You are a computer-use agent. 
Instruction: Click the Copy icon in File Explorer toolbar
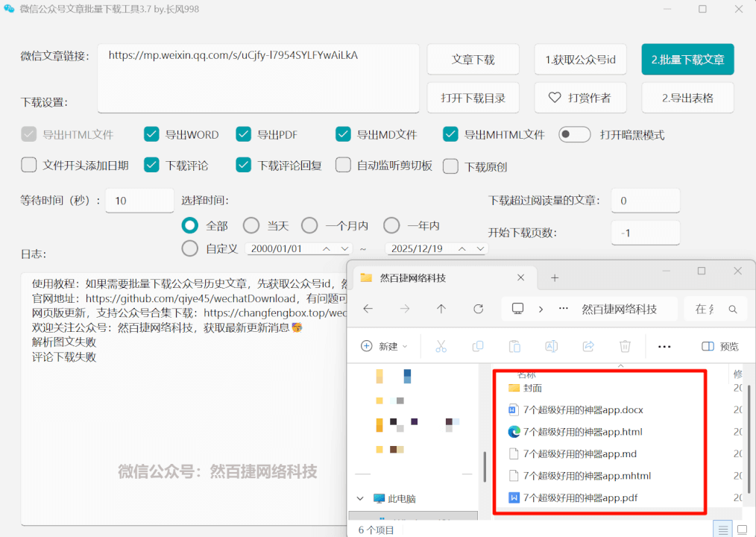click(477, 346)
